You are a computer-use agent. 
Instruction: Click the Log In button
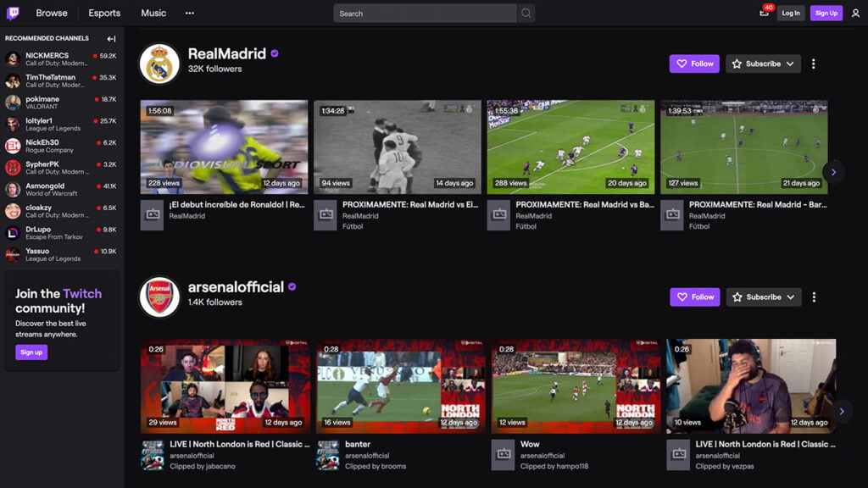790,14
